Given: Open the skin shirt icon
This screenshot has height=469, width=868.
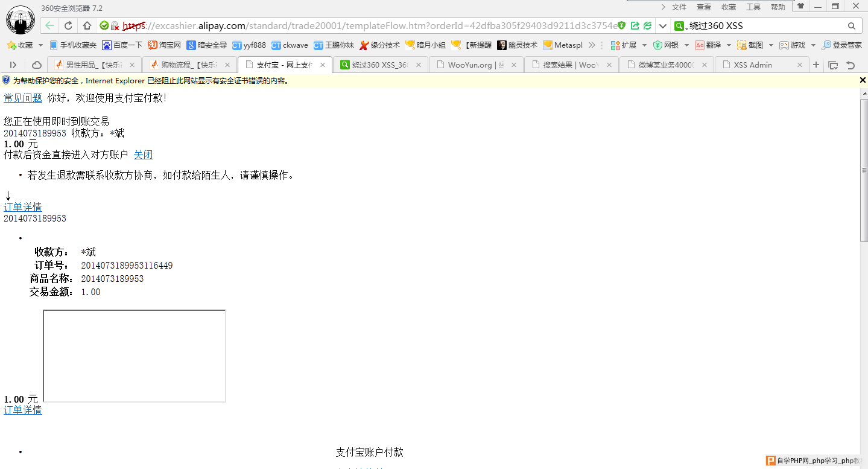Looking at the screenshot, I should coord(800,6).
